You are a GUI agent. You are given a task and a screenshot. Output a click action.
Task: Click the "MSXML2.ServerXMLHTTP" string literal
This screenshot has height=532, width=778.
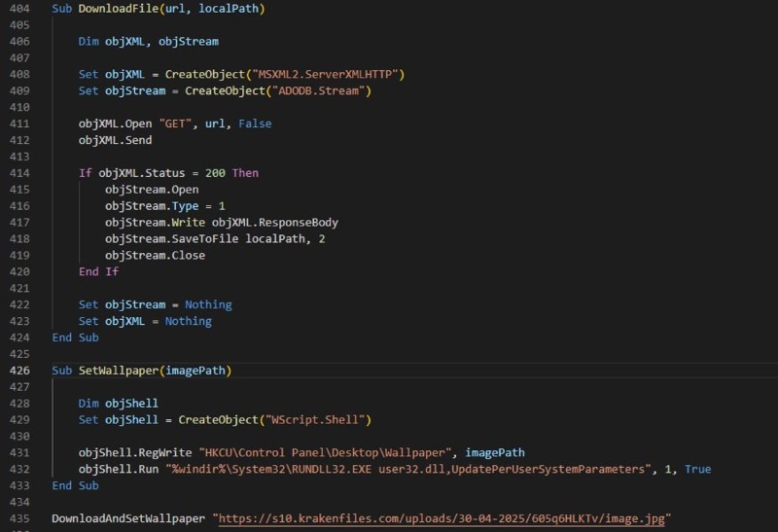coord(325,75)
